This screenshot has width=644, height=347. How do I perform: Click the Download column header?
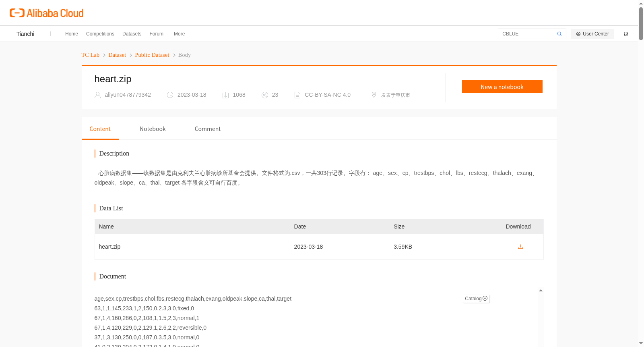click(x=518, y=226)
